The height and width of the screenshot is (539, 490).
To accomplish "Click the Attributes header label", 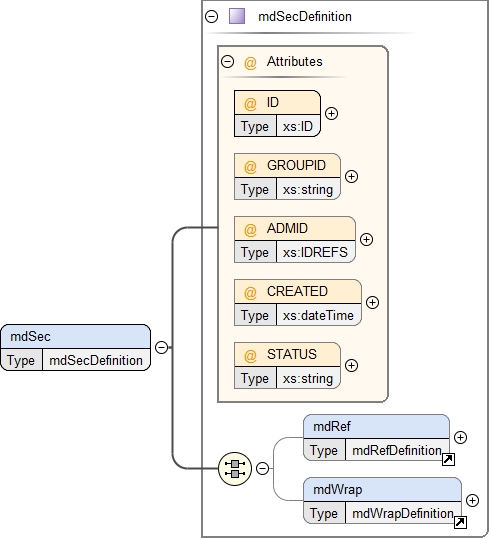I will pos(295,62).
